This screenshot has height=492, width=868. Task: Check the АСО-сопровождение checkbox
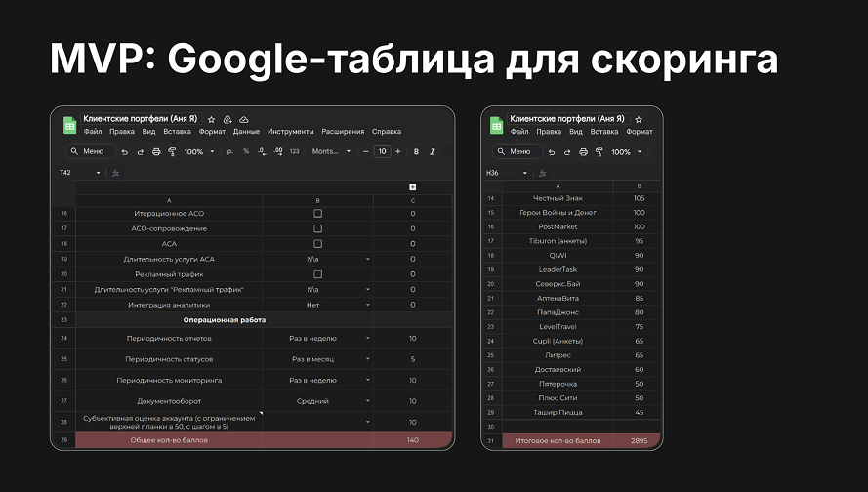(x=317, y=228)
